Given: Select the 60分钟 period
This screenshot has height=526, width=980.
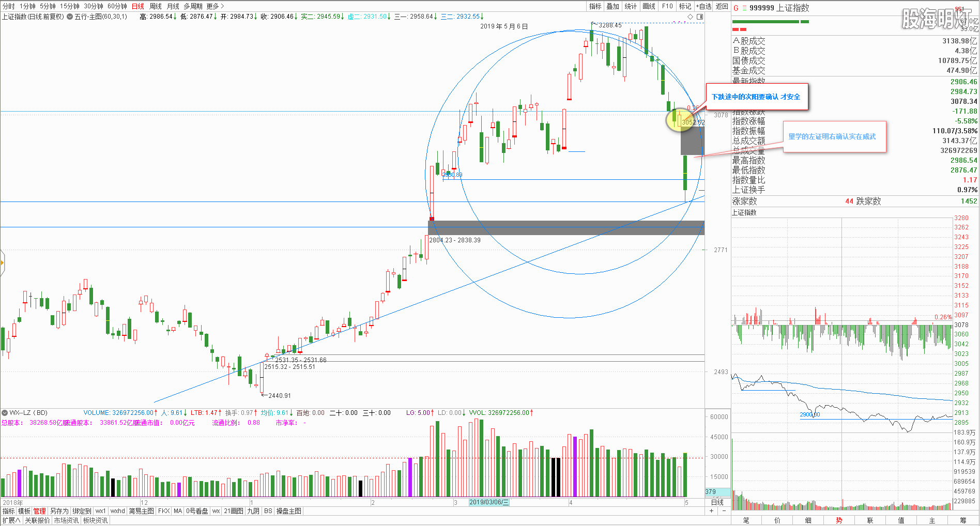Looking at the screenshot, I should coord(117,6).
